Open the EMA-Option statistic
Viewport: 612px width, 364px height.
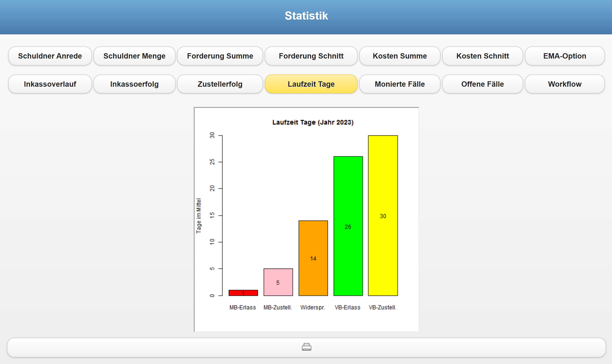pyautogui.click(x=564, y=56)
